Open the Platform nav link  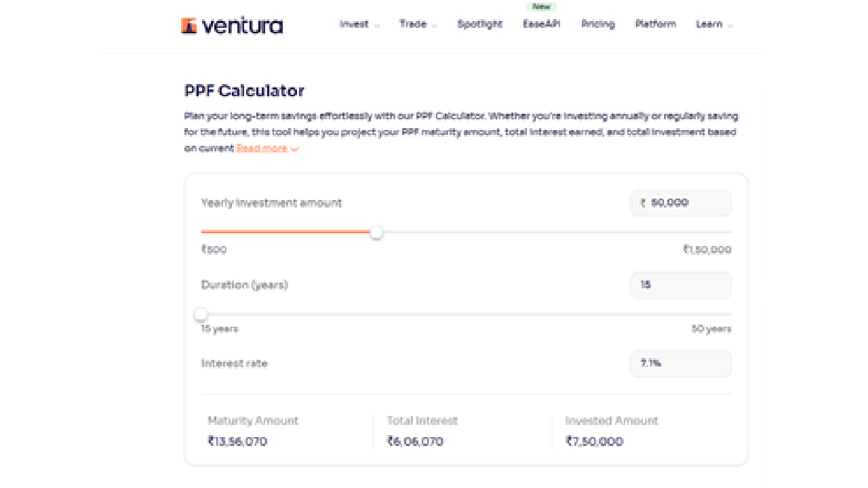pyautogui.click(x=656, y=24)
